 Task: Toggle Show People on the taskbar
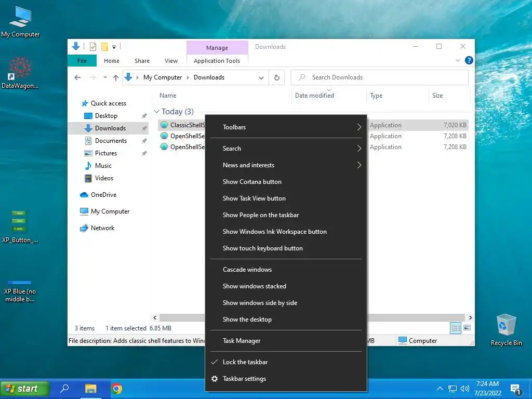pos(286,215)
